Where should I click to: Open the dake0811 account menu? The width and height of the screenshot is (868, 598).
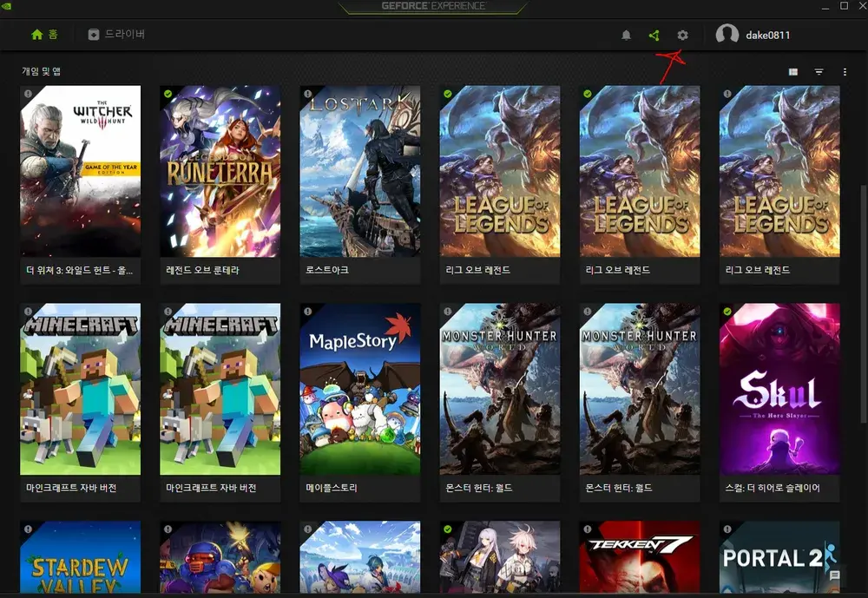pos(753,35)
